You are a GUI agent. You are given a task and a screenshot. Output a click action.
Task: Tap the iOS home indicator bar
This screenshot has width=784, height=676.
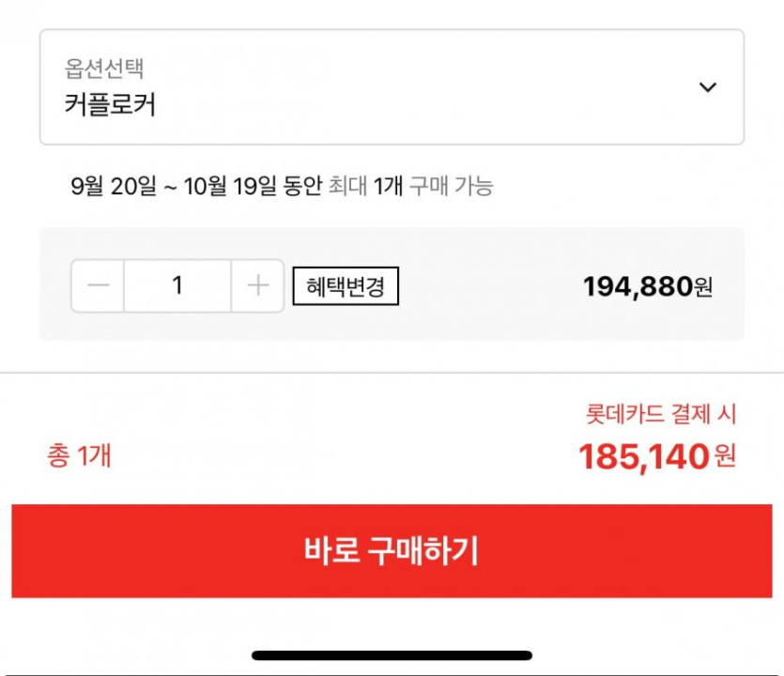(x=392, y=655)
